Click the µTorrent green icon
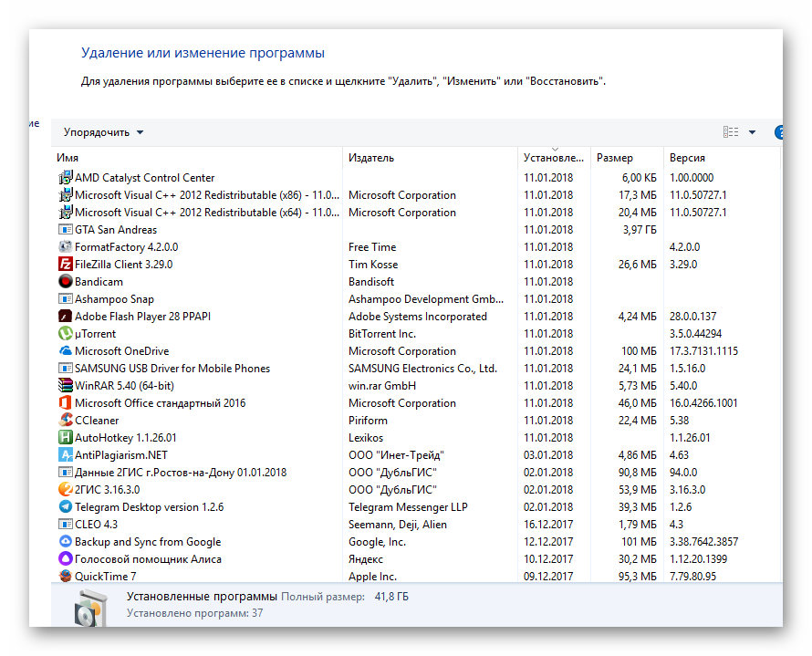Viewport: 812px width, 656px height. tap(65, 334)
